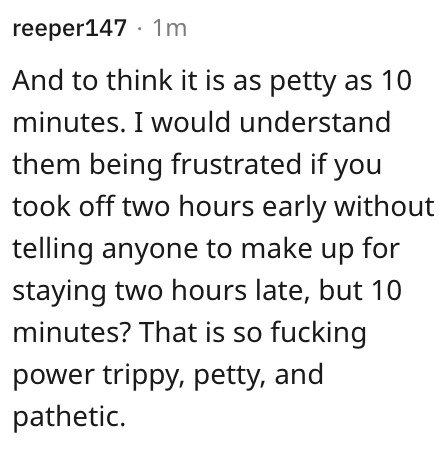The image size is (446, 462).
Task: Click the word "power" in the comment
Action: click(x=53, y=376)
